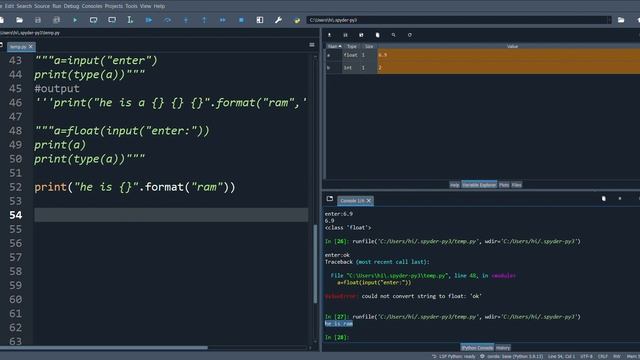Maximize the current pane
Image resolution: width=640 pixels, height=360 pixels.
pyautogui.click(x=260, y=20)
